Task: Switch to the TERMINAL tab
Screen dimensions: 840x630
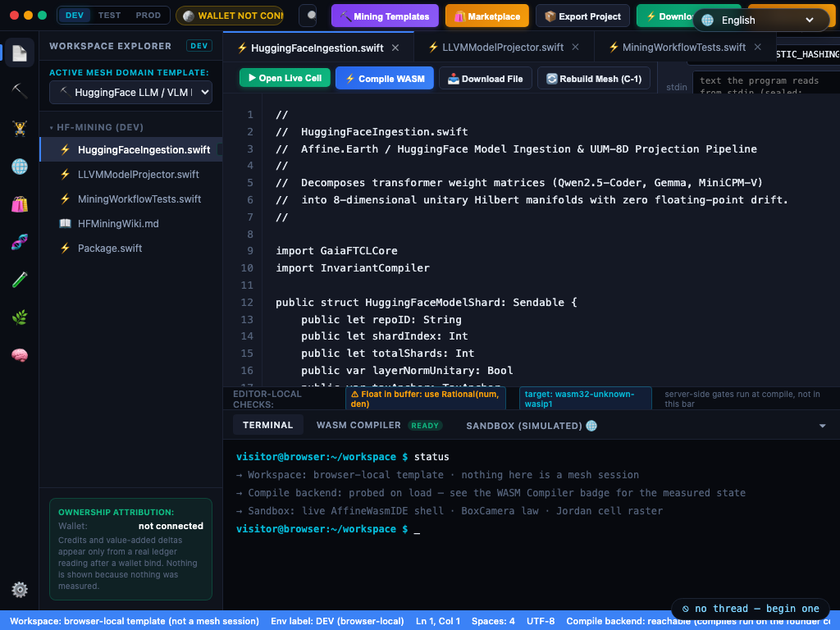Action: [268, 426]
